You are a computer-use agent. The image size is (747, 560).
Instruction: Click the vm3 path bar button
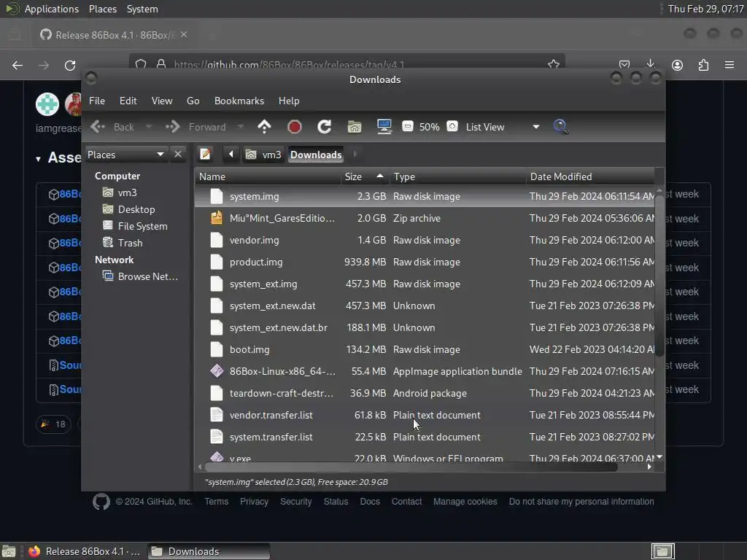pyautogui.click(x=264, y=155)
